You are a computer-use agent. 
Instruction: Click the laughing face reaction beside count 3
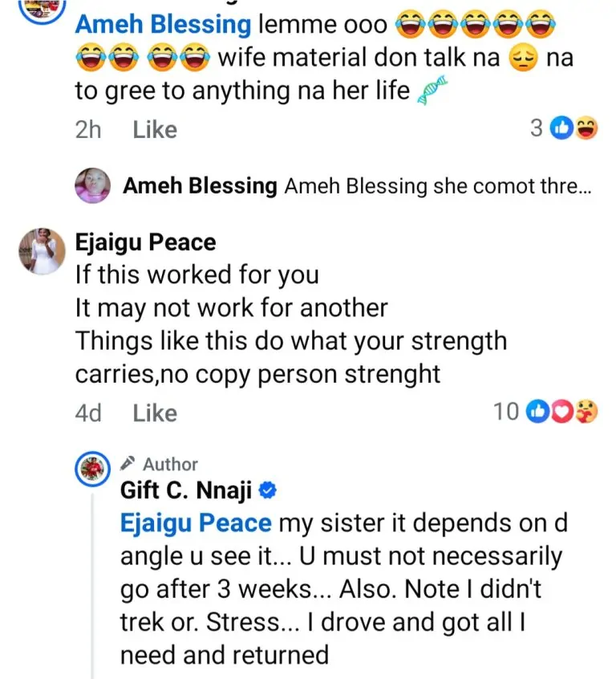[586, 128]
